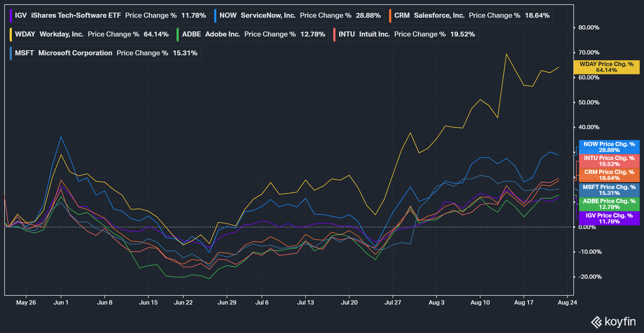Click the 40.00% y-axis label
This screenshot has width=644, height=333.
tap(589, 127)
